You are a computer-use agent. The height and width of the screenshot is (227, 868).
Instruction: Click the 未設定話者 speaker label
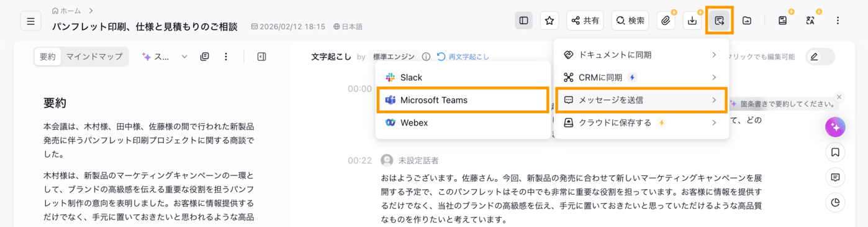pyautogui.click(x=418, y=160)
